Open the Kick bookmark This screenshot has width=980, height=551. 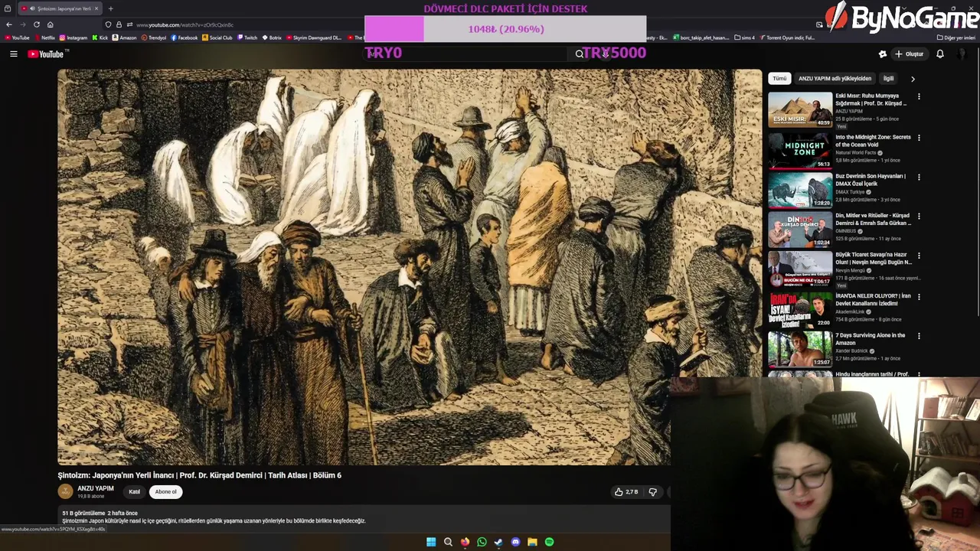click(100, 37)
